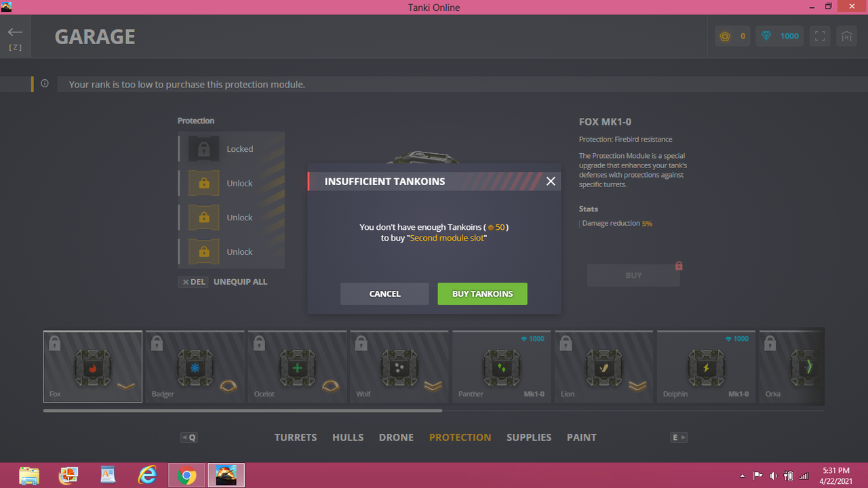
Task: Click the rank chevrons on Lion card
Action: point(638,386)
